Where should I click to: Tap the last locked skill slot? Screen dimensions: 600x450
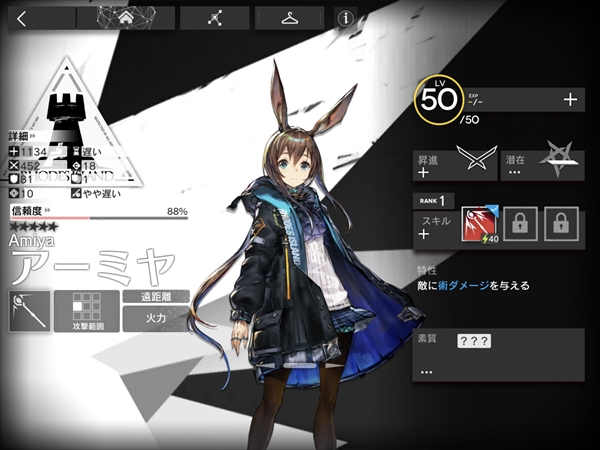pyautogui.click(x=561, y=224)
